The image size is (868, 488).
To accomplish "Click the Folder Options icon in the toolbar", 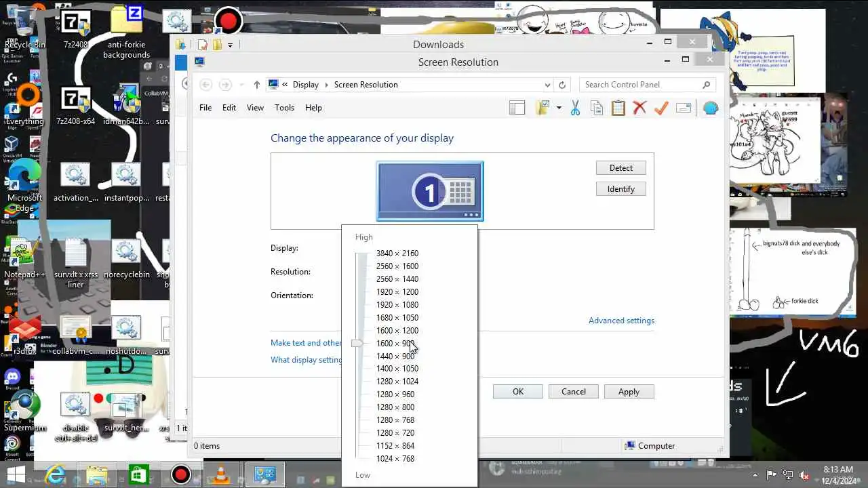I will point(542,108).
